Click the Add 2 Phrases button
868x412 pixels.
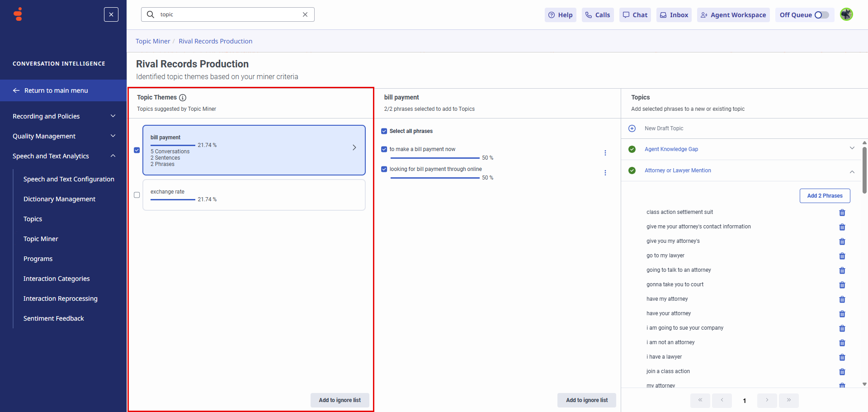tap(825, 196)
